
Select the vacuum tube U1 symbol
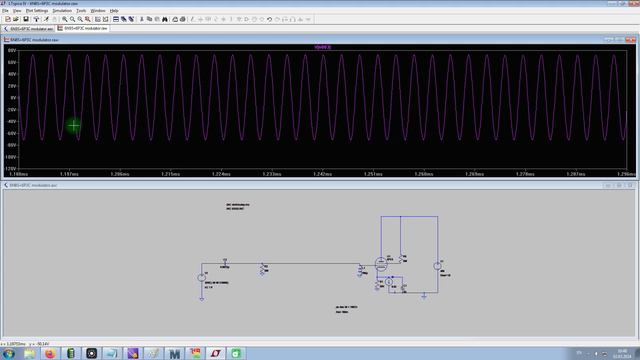click(x=381, y=264)
